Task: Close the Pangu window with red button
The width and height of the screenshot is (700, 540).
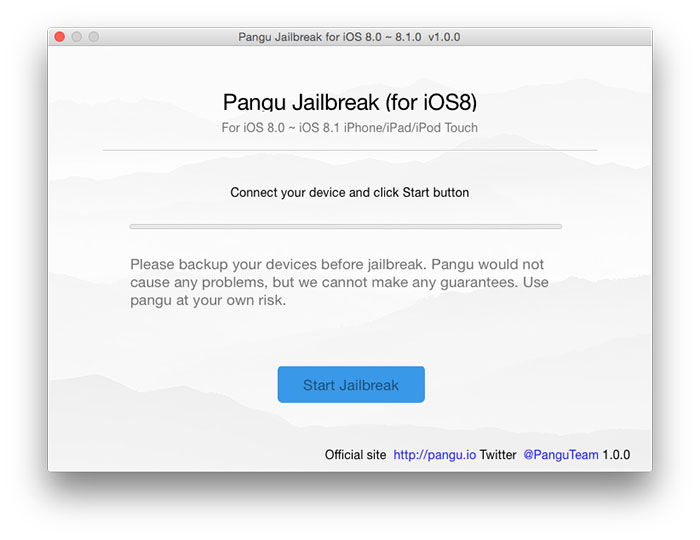Action: [x=60, y=37]
